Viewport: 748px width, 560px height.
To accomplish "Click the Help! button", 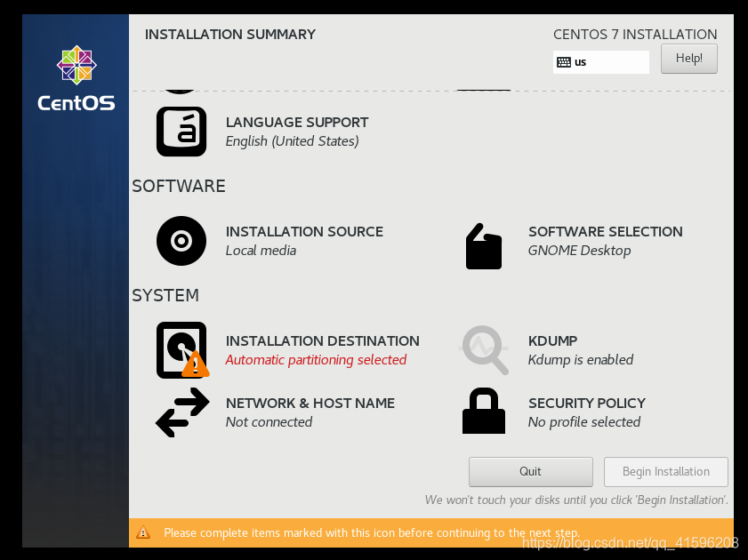I will pos(688,59).
